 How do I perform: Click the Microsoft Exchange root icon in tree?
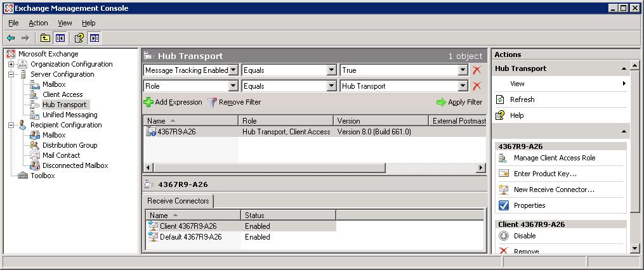tap(11, 54)
